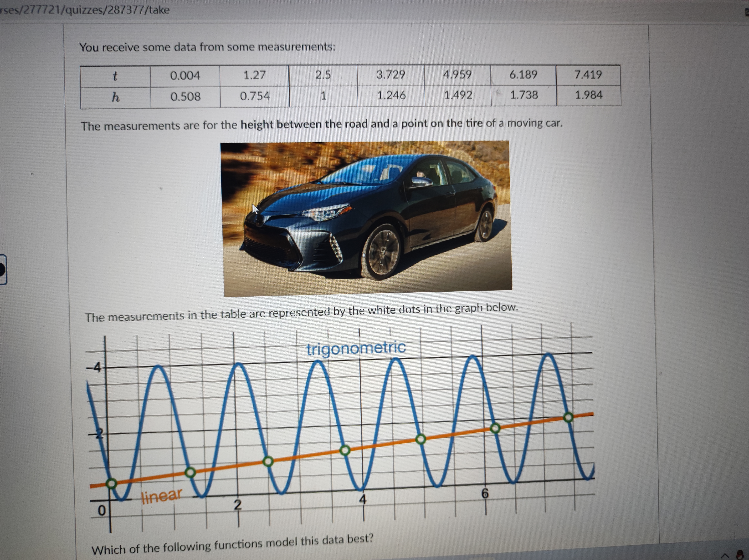This screenshot has width=749, height=560.
Task: Click the white data point at t=6.189
Action: pyautogui.click(x=495, y=428)
